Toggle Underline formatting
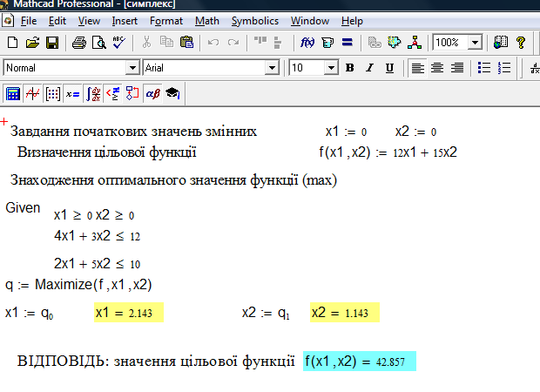This screenshot has width=540, height=392. pos(389,68)
